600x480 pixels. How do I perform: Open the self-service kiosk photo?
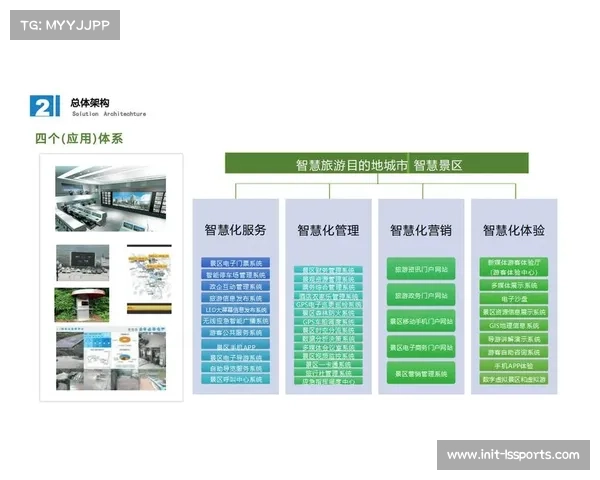[82, 305]
